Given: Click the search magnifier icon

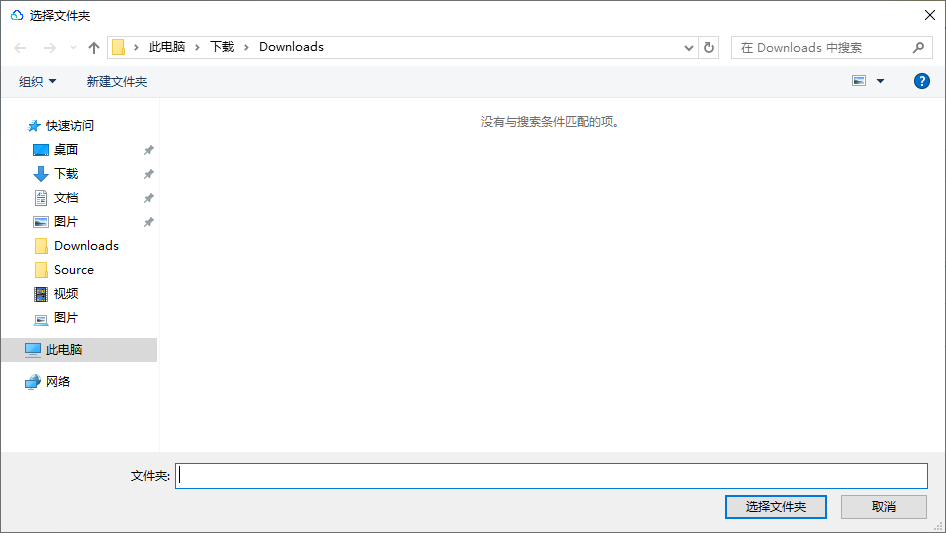Looking at the screenshot, I should click(918, 47).
